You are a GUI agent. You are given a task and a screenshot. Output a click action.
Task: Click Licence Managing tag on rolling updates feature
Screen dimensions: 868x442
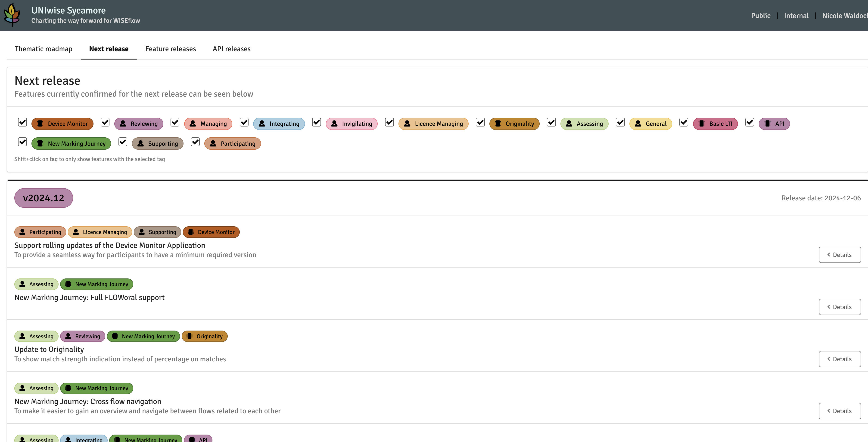(100, 232)
